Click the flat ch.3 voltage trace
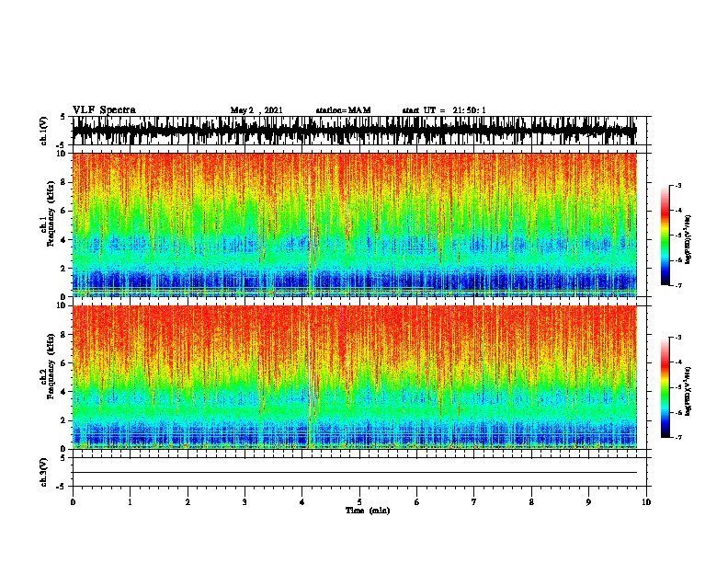 click(x=355, y=473)
